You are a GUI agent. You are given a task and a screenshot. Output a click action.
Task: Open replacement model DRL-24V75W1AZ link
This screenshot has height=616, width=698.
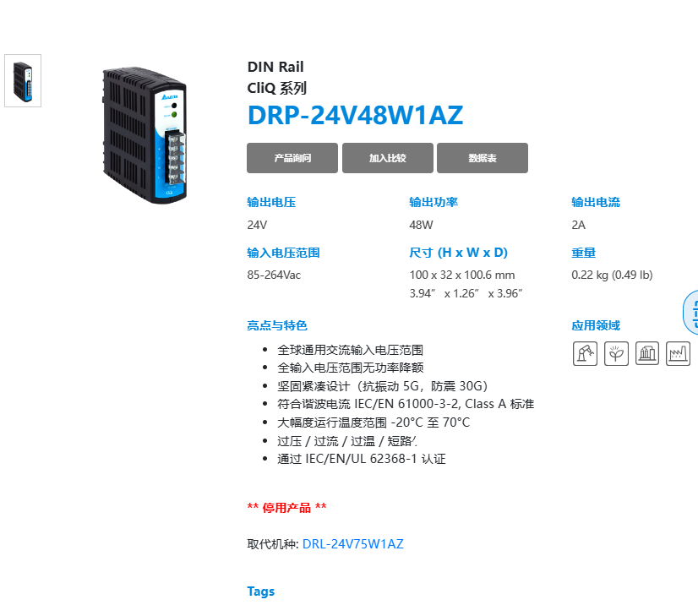353,544
